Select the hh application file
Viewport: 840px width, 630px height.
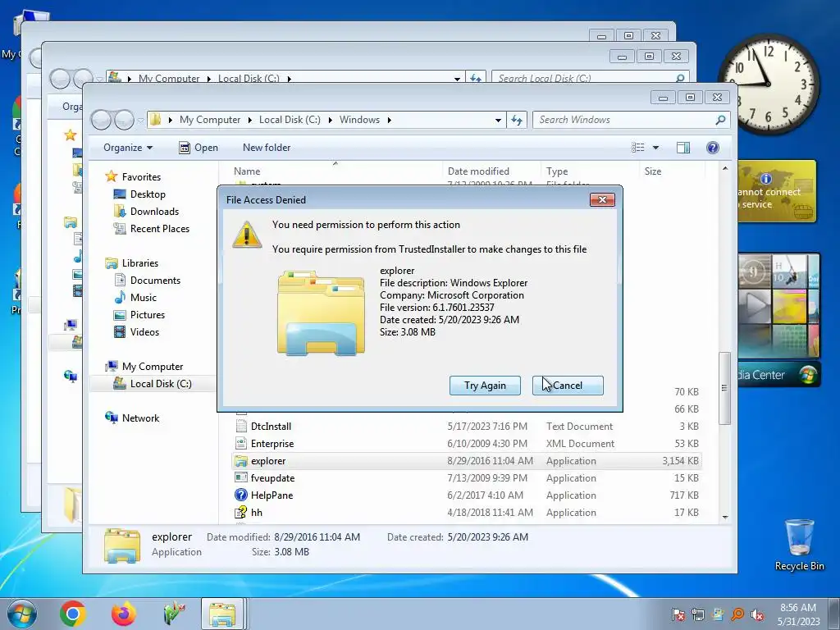[466, 512]
